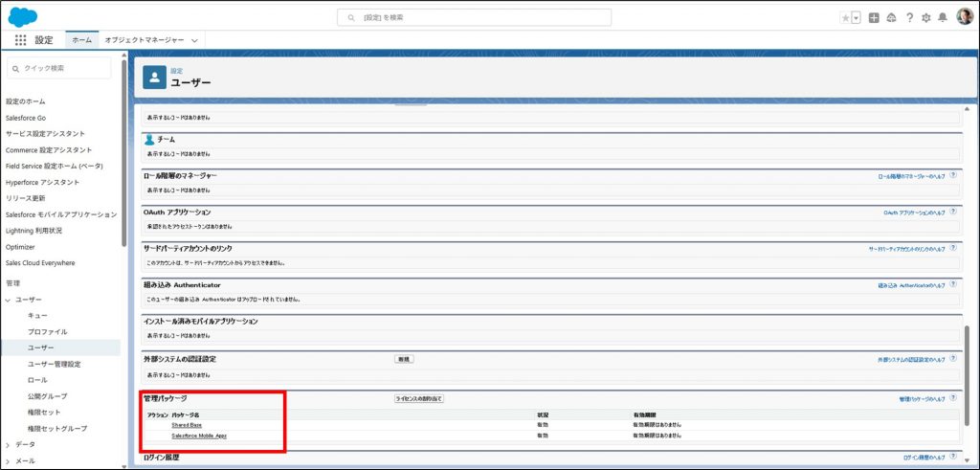The image size is (980, 470).
Task: Open the Salesforce Mobile Apps package link
Action: [199, 436]
